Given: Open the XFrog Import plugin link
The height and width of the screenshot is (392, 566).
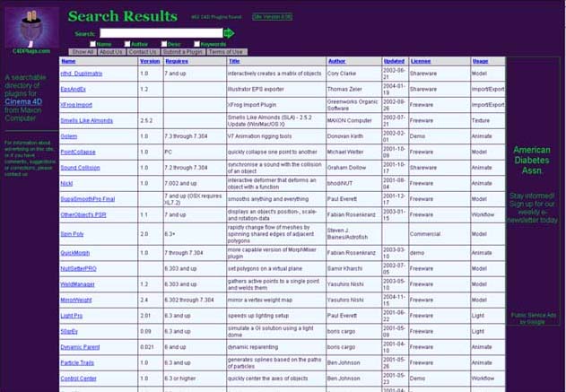Looking at the screenshot, I should pyautogui.click(x=76, y=105).
